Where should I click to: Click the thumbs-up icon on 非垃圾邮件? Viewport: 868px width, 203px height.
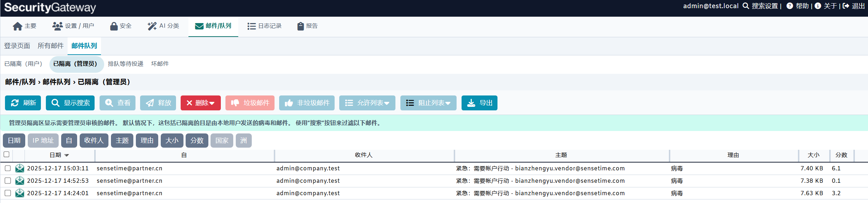point(289,103)
